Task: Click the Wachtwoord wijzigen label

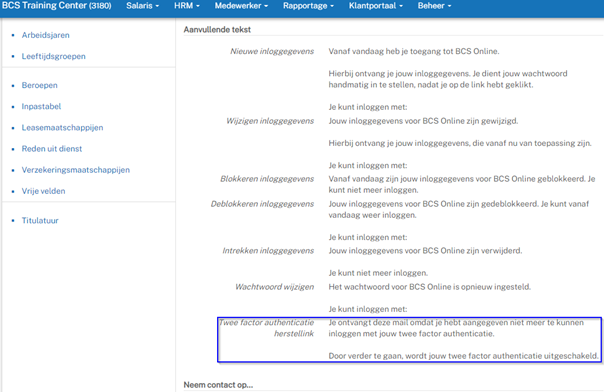Action: 275,287
